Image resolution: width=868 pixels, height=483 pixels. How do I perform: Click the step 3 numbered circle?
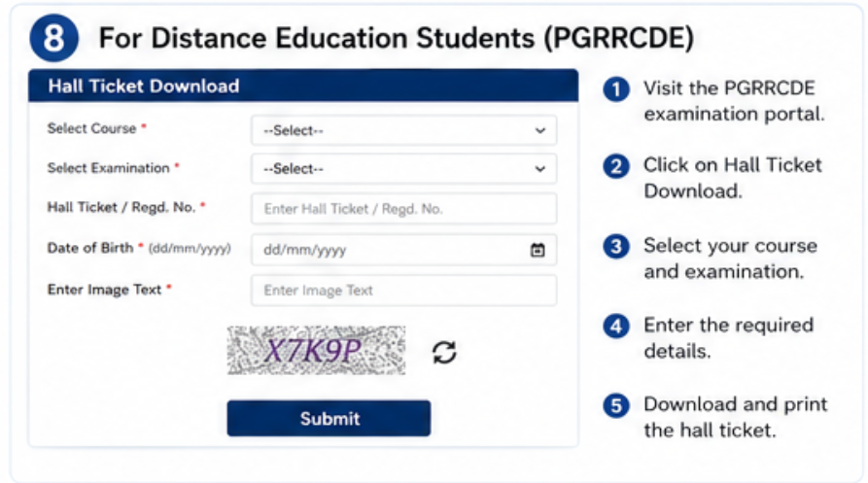(x=616, y=247)
